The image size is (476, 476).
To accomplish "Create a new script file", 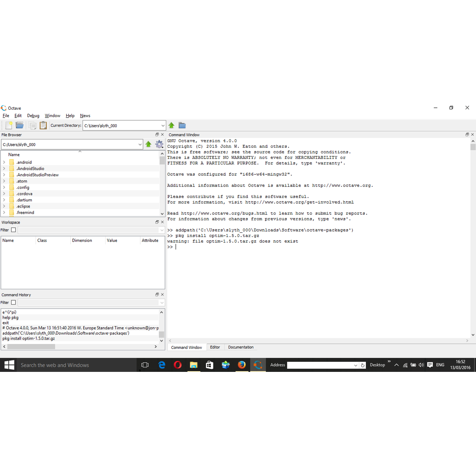I will (8, 125).
